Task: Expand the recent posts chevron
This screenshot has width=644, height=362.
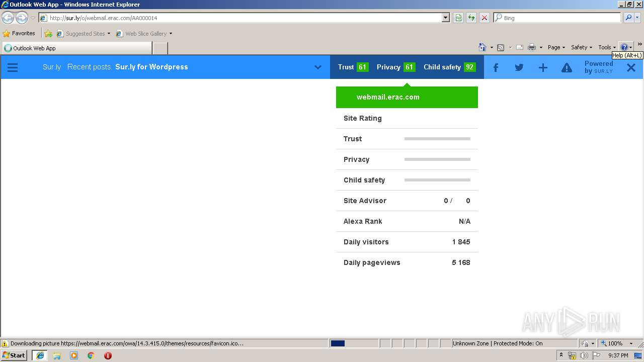Action: (318, 67)
